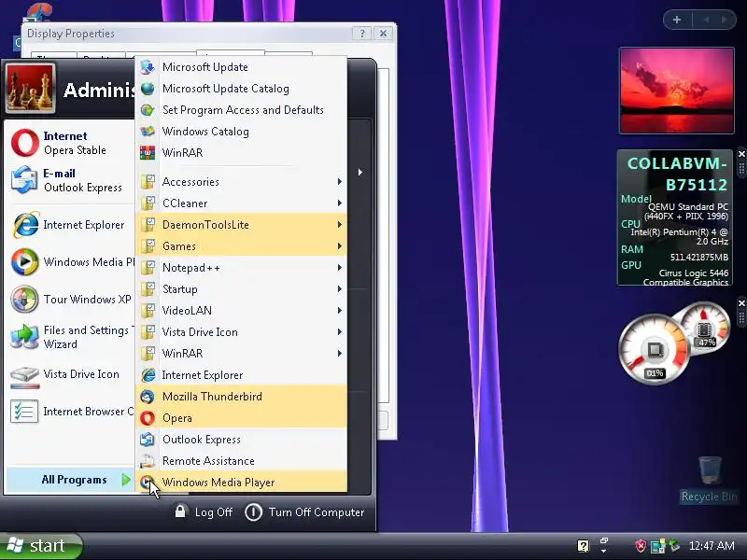
Task: Click the help question mark tray icon
Action: [583, 546]
